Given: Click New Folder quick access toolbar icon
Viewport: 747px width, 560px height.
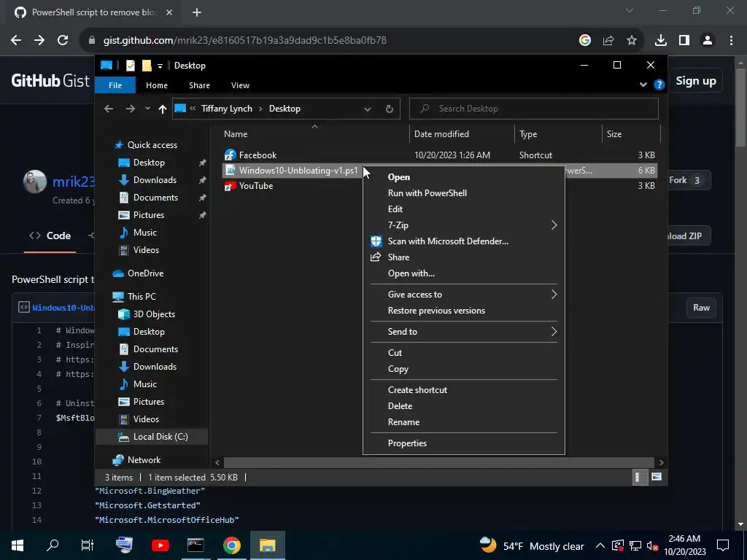Looking at the screenshot, I should [x=147, y=65].
